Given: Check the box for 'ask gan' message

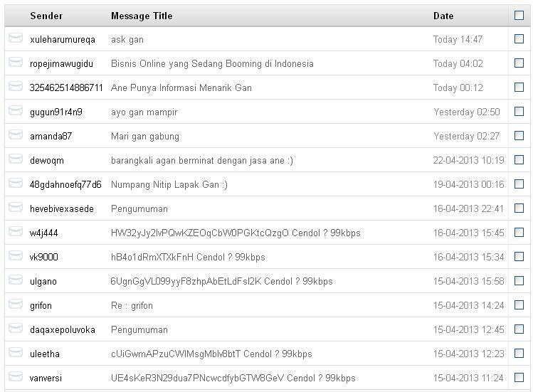Looking at the screenshot, I should (519, 39).
